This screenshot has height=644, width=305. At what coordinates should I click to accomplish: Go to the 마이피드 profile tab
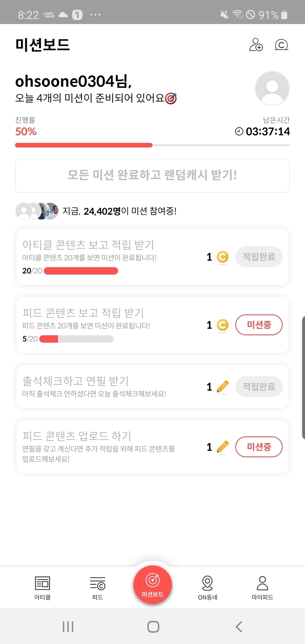(262, 587)
